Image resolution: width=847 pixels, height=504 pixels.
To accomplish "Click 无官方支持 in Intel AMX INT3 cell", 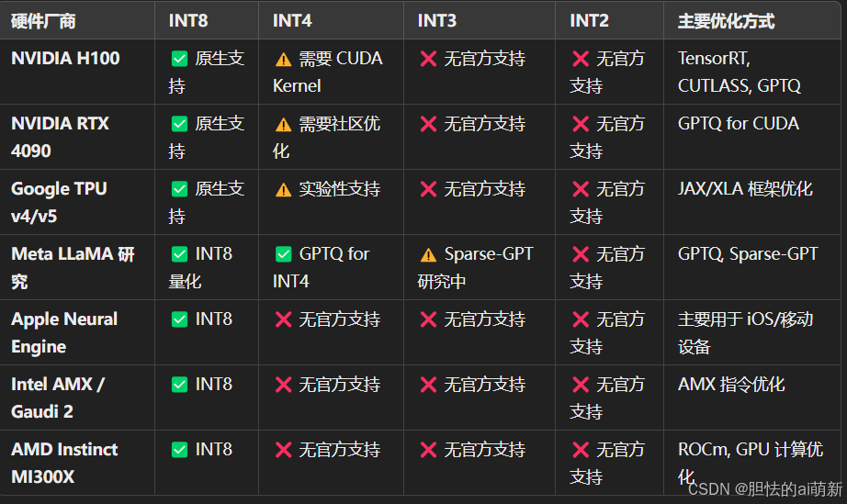I will [484, 385].
